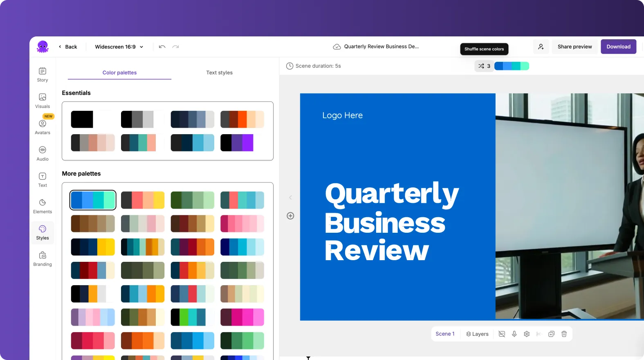This screenshot has width=644, height=360.
Task: Collapse the side panel with left chevron
Action: 290,198
